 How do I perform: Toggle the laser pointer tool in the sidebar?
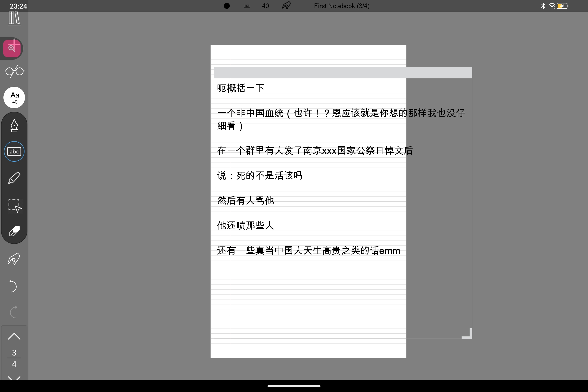[14, 259]
